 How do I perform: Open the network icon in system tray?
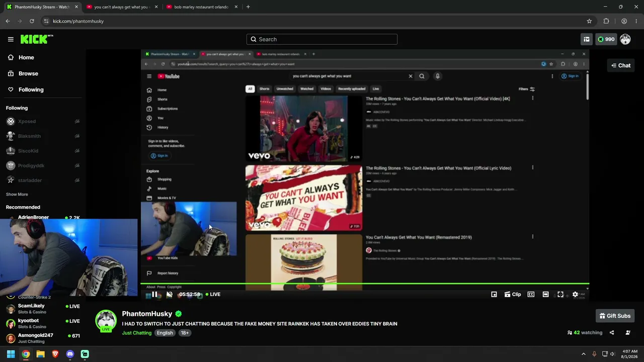click(605, 354)
